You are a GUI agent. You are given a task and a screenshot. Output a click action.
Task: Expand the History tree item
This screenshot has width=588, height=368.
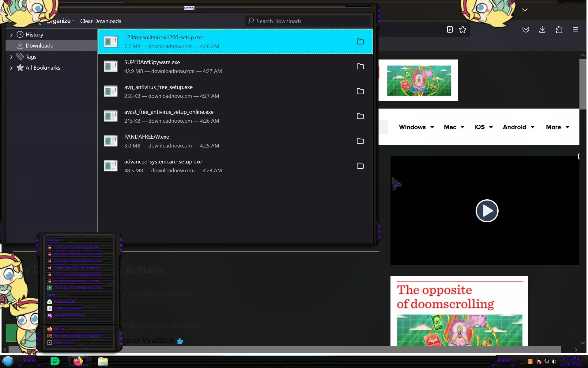pyautogui.click(x=11, y=35)
